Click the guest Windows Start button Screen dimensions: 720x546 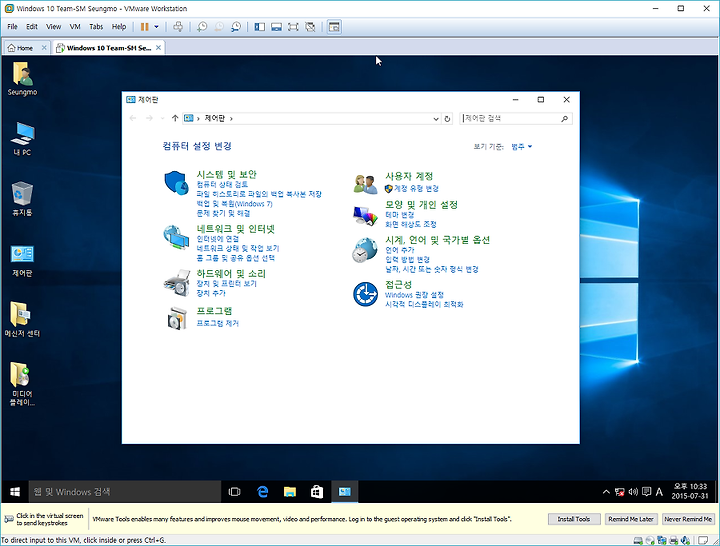click(15, 492)
